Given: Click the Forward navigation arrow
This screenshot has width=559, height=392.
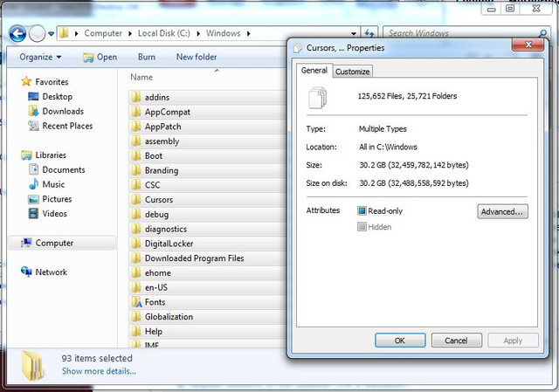Looking at the screenshot, I should [37, 34].
